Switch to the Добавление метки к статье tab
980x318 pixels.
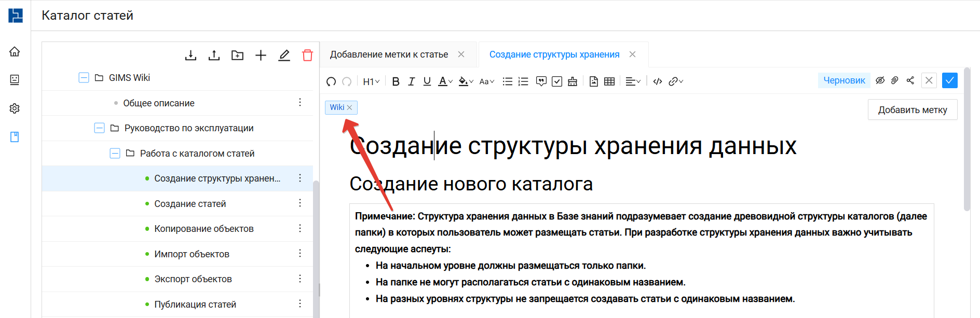[389, 54]
